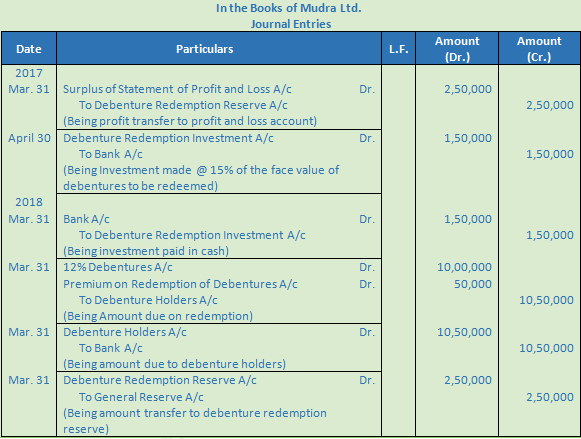Image resolution: width=581 pixels, height=439 pixels.
Task: Select the 'Particulars' column header
Action: coord(219,49)
